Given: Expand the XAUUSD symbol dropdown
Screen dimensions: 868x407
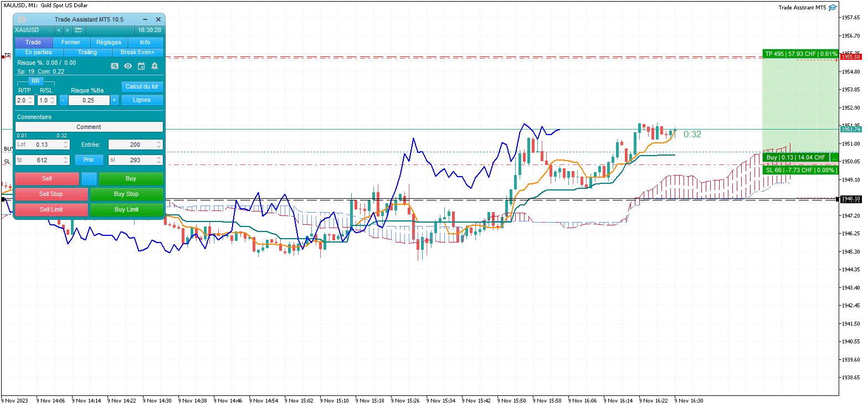Looking at the screenshot, I should 34,30.
